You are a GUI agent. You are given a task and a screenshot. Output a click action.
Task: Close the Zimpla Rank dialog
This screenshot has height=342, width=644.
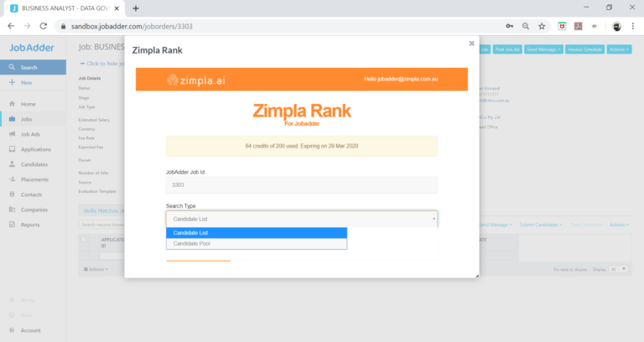click(x=471, y=43)
